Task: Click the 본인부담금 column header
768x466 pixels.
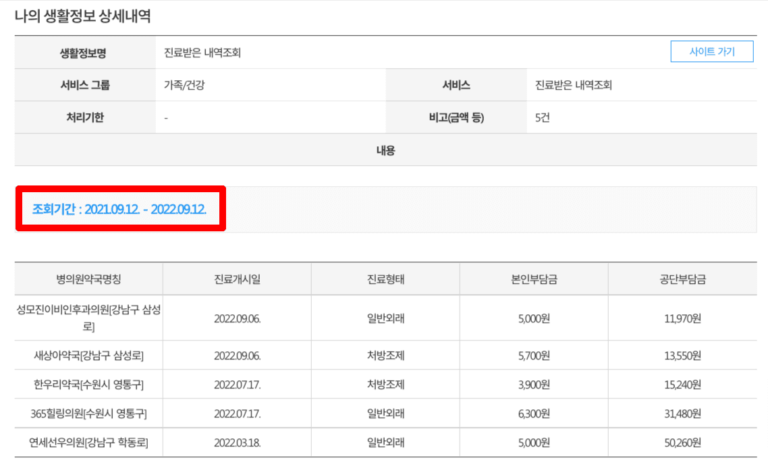Action: 534,279
